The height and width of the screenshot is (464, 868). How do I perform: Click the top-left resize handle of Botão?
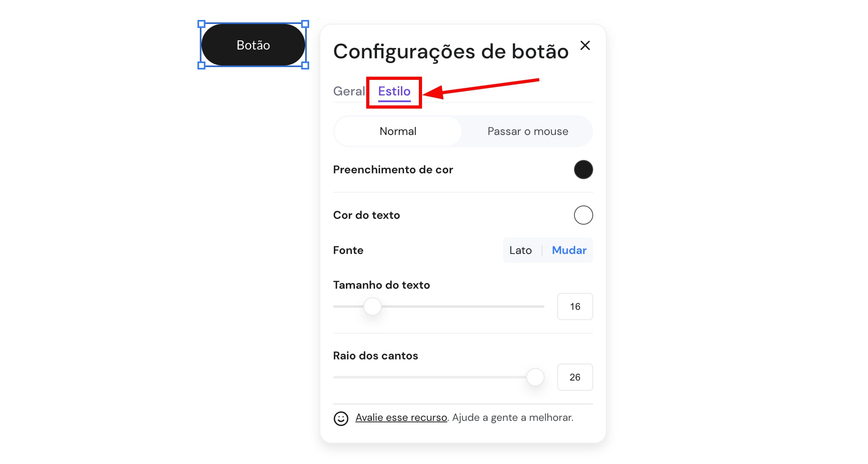click(201, 24)
